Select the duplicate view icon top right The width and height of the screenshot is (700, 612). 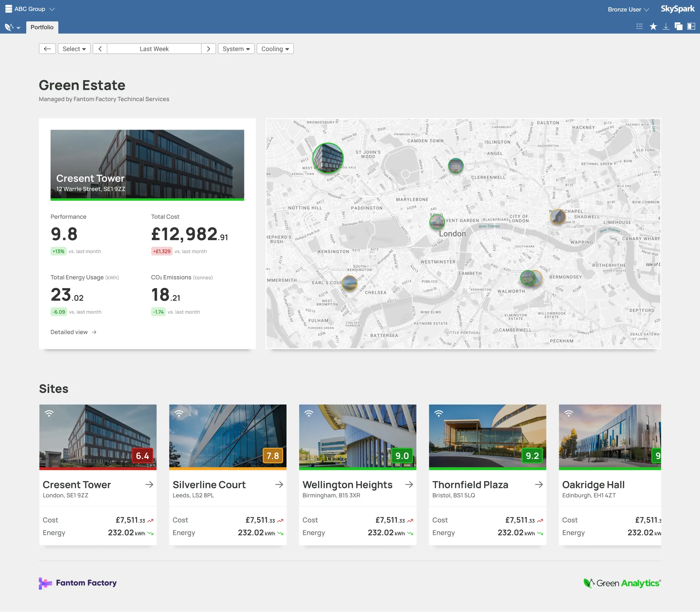[x=679, y=26]
